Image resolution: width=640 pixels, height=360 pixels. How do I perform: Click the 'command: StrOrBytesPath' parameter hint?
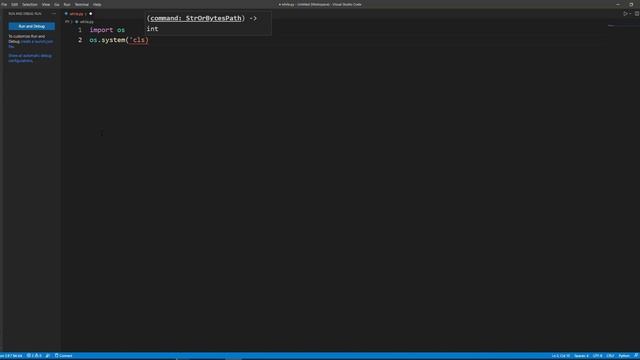tap(196, 18)
